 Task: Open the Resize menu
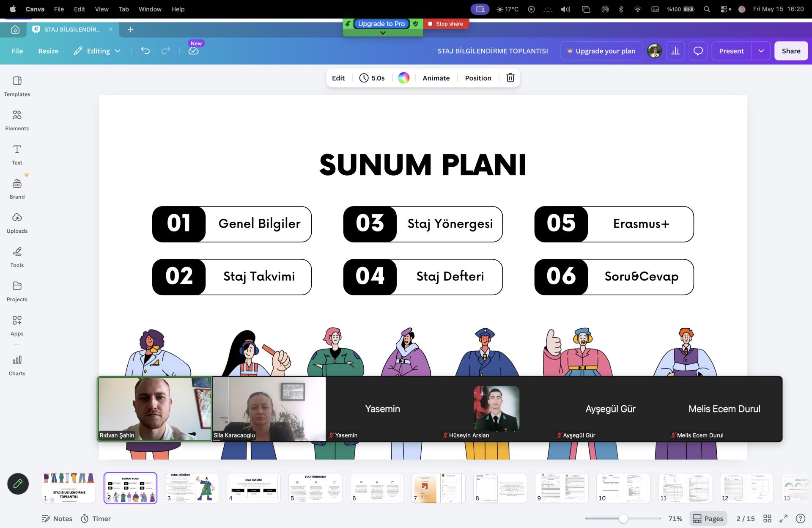point(48,51)
